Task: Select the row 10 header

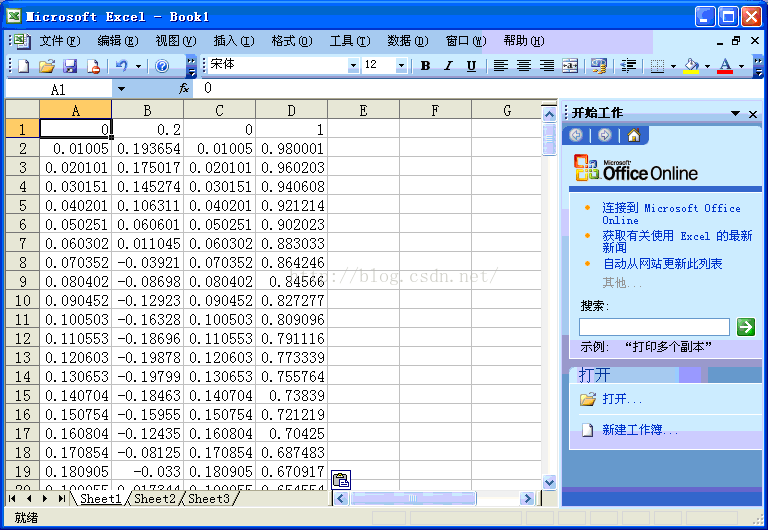Action: [x=23, y=300]
